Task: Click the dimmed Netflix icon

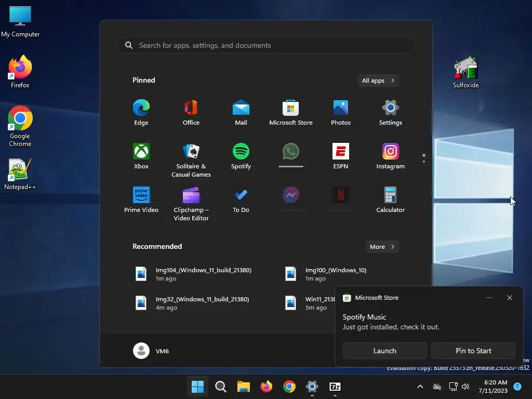Action: 341,195
